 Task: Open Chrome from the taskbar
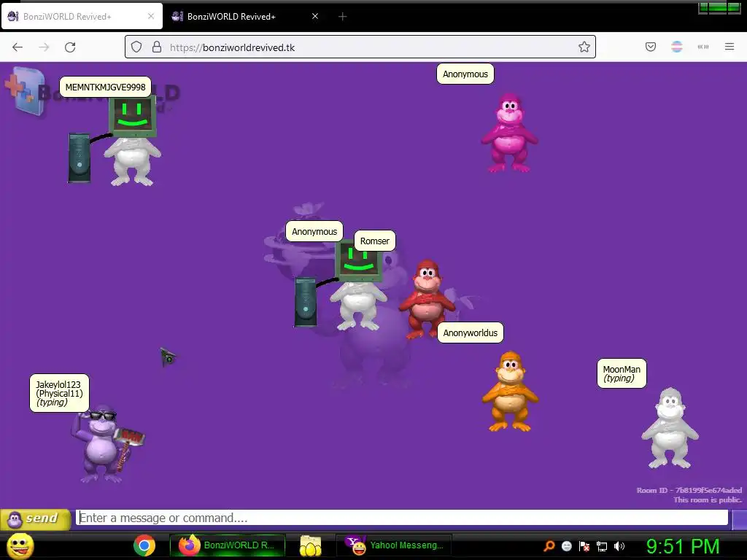(144, 545)
